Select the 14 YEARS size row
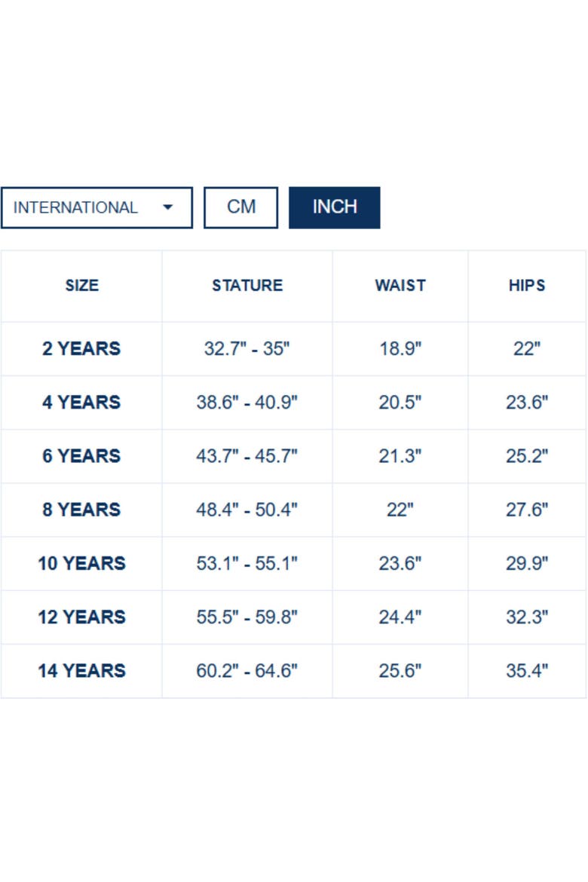The height and width of the screenshot is (882, 588). click(x=293, y=671)
